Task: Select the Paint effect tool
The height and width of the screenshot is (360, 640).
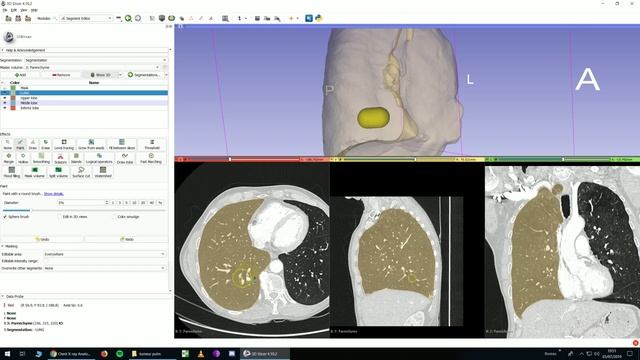Action: tap(20, 144)
